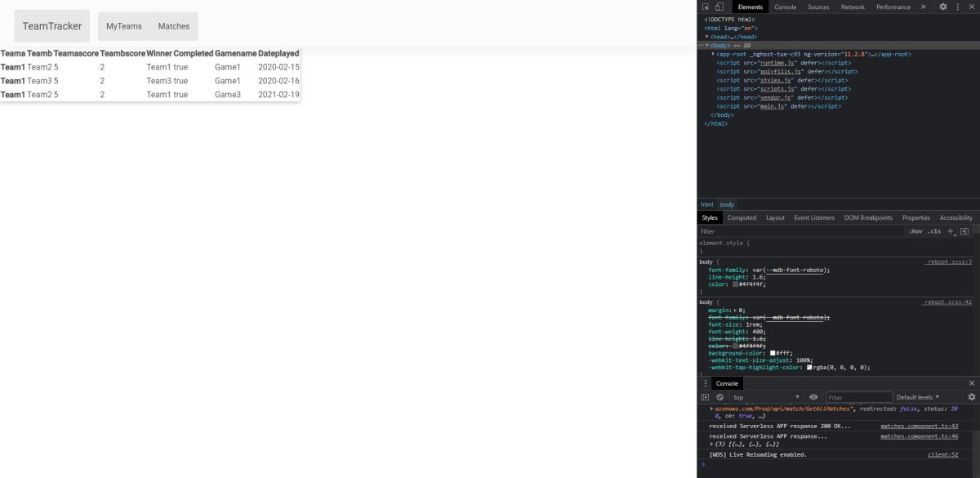Open the polyfills.js script link
Image resolution: width=980 pixels, height=478 pixels.
tap(781, 71)
